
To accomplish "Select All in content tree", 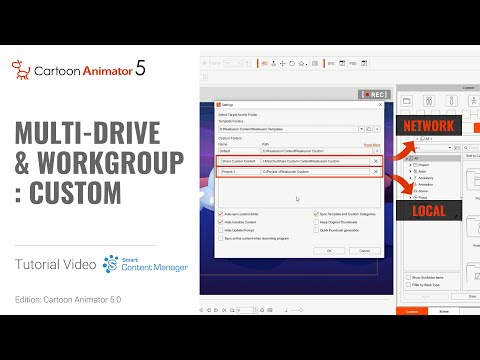I will [416, 158].
